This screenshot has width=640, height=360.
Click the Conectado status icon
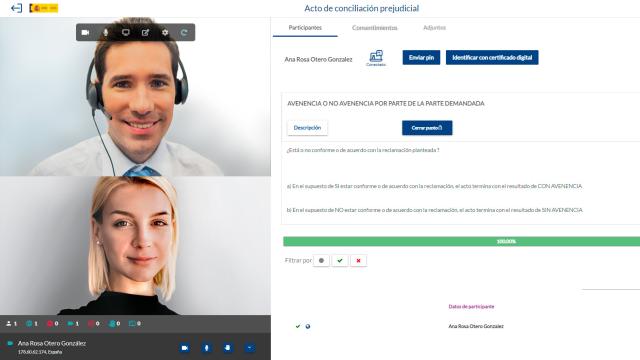(376, 58)
